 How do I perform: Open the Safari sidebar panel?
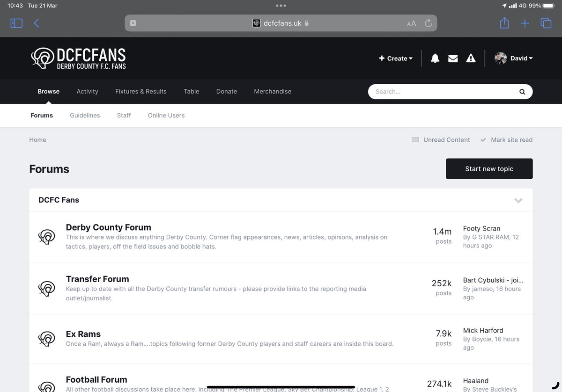point(16,23)
